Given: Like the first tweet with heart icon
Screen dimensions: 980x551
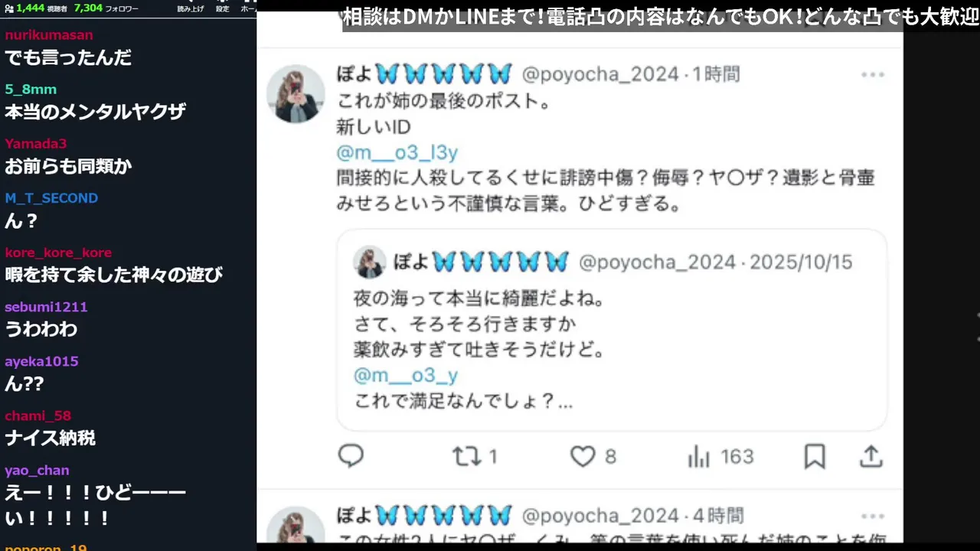Looking at the screenshot, I should click(x=593, y=457).
